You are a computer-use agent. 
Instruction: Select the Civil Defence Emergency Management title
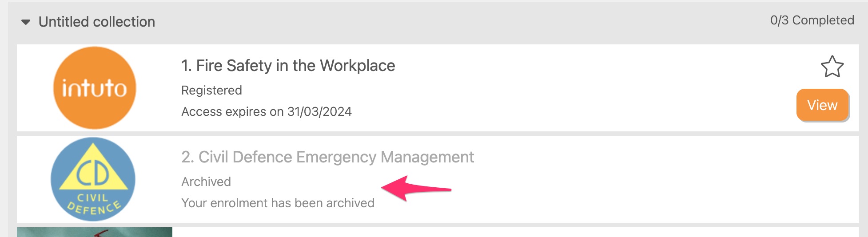click(327, 157)
